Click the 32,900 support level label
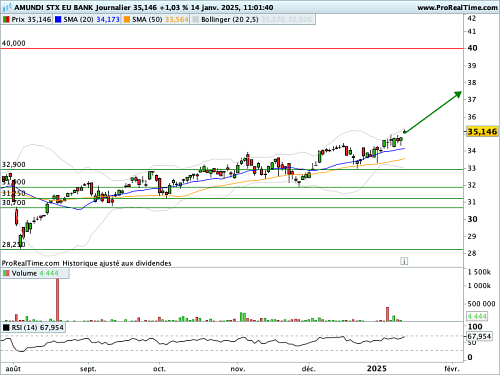Screen dimensions: 500x375 13,165
